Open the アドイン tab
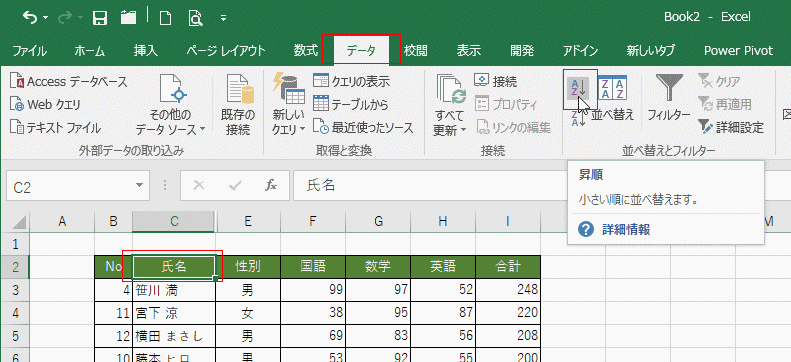 [581, 50]
